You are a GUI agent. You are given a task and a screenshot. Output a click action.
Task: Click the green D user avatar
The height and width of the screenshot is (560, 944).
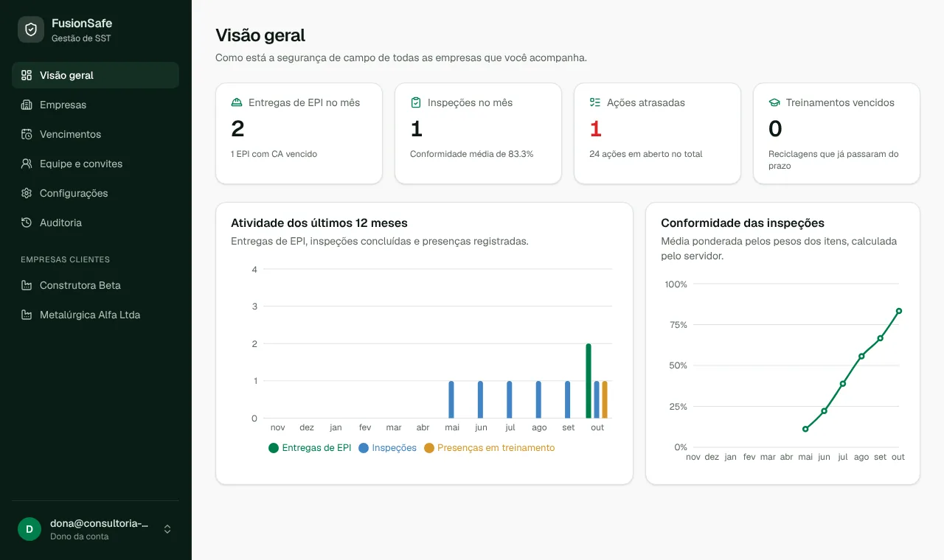[29, 529]
